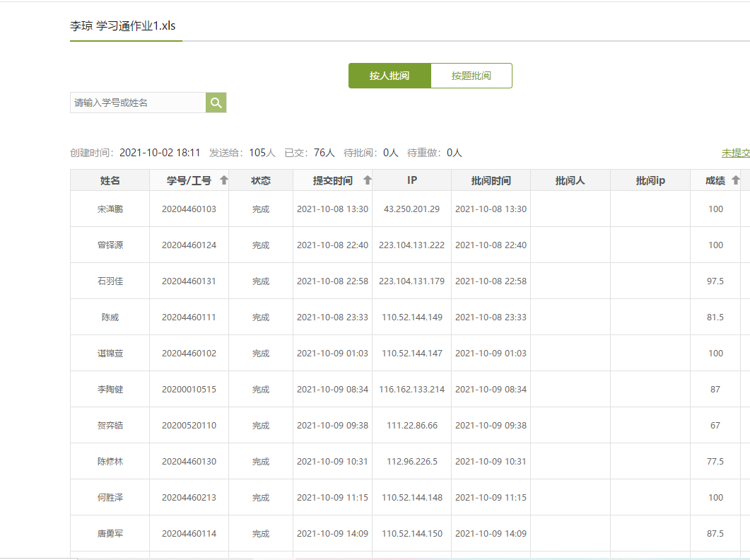Click the green magnifier search icon
This screenshot has height=560, width=750.
216,103
